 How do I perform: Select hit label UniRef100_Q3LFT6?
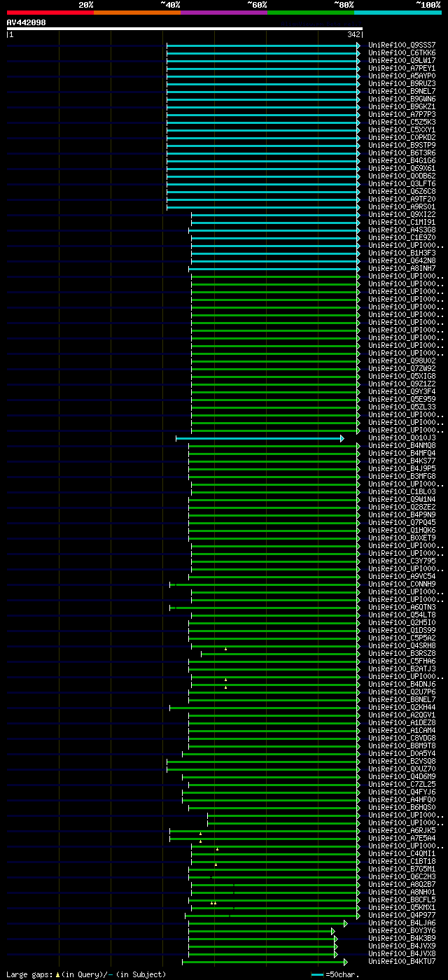[402, 183]
